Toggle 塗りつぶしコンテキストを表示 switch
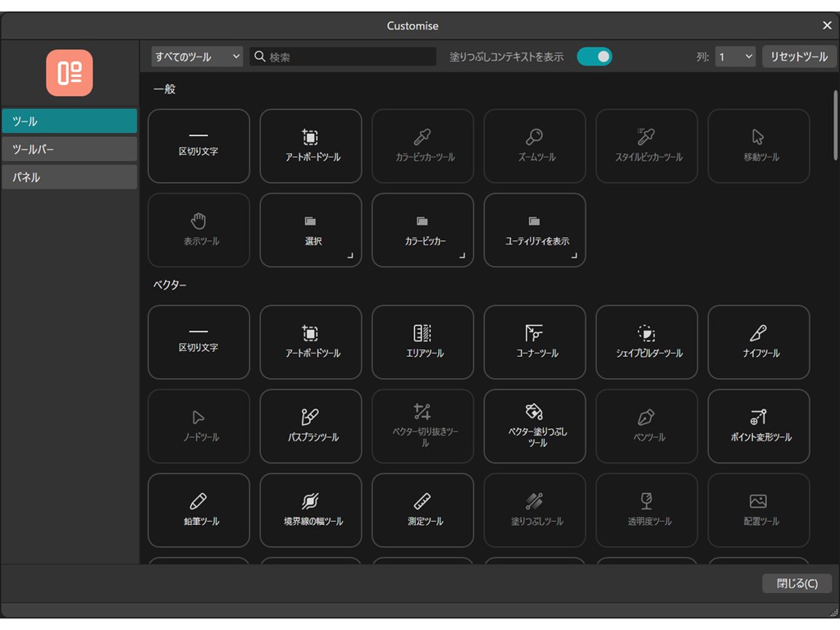840x630 pixels. pyautogui.click(x=594, y=57)
